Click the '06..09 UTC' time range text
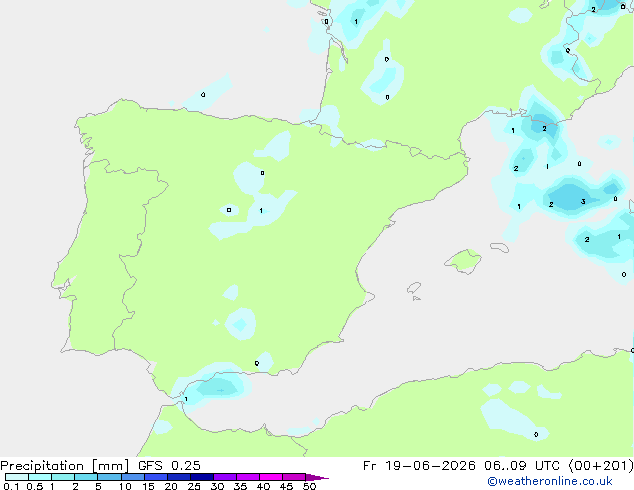 [x=523, y=466]
